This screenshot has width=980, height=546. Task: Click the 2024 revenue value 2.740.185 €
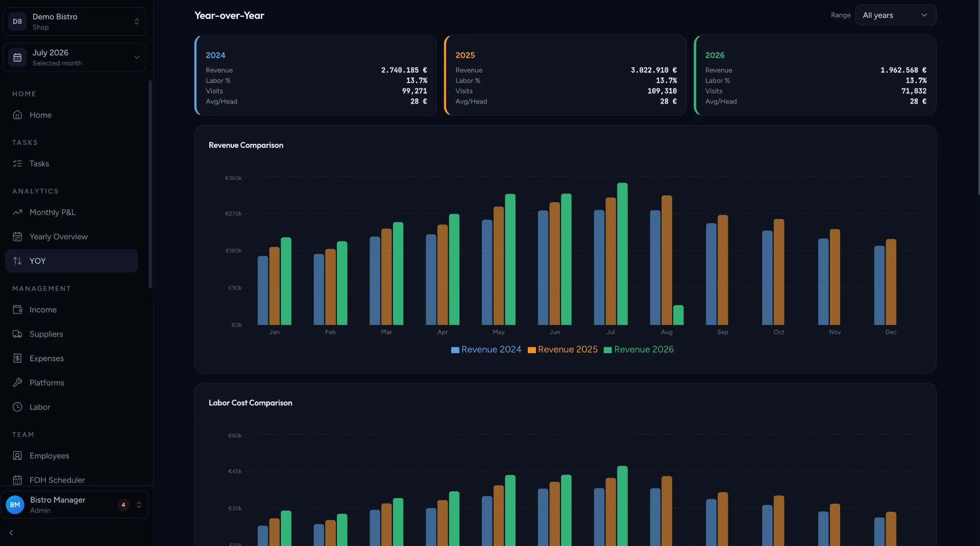point(404,70)
